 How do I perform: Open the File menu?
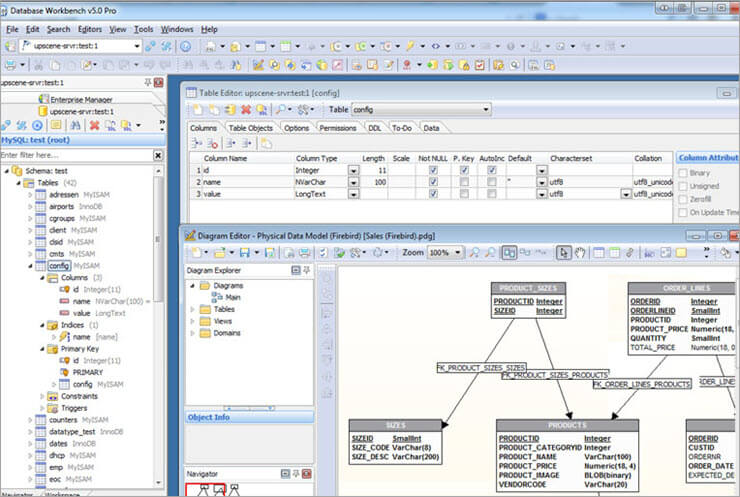point(12,29)
